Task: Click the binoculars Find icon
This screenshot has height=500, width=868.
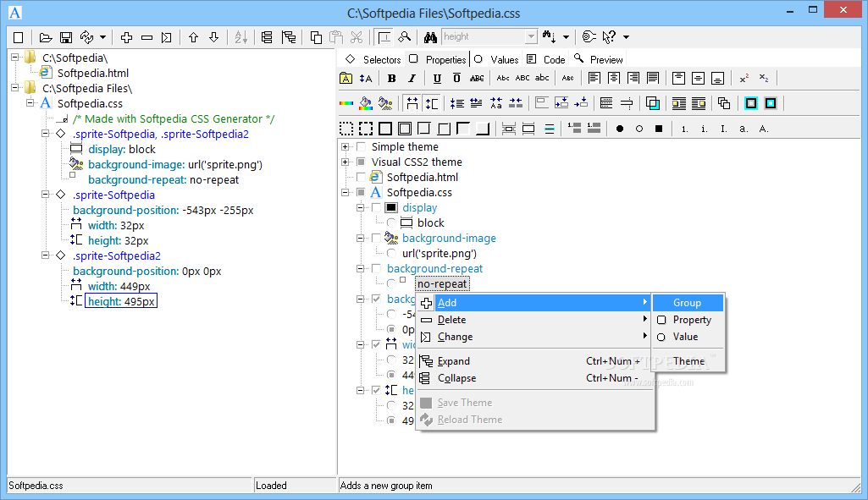Action: [430, 37]
